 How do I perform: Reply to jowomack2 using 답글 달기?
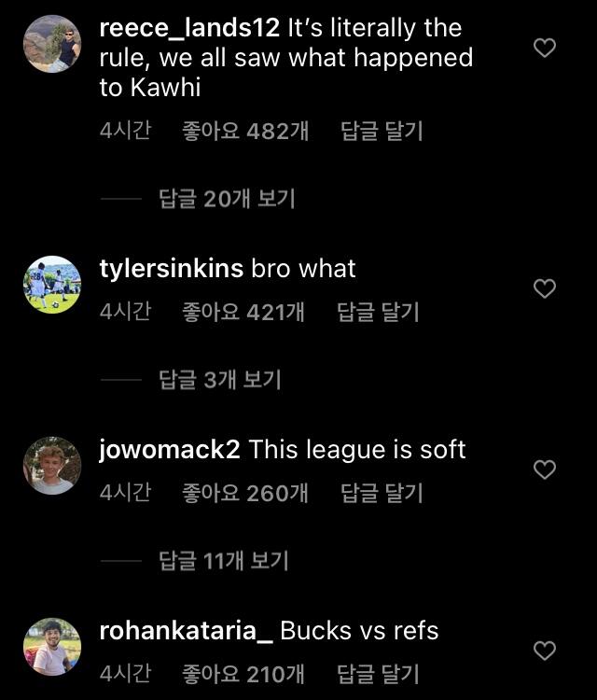click(x=382, y=493)
